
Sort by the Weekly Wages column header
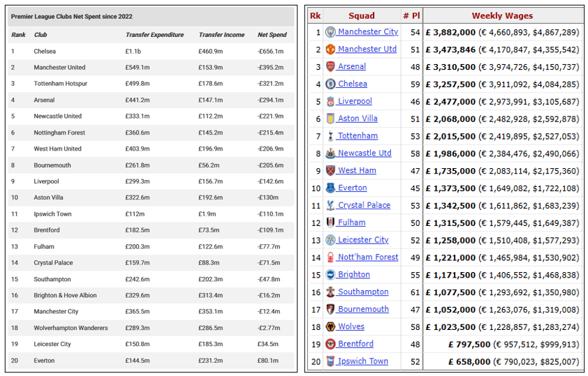click(502, 15)
